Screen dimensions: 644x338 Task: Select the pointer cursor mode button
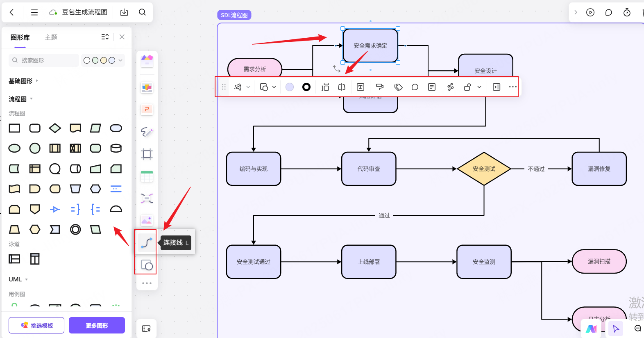616,329
